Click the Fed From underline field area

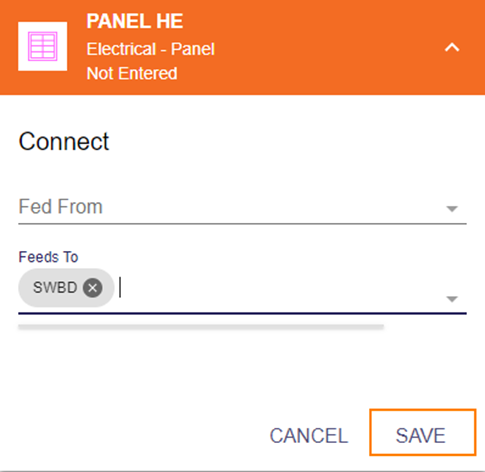click(x=242, y=207)
